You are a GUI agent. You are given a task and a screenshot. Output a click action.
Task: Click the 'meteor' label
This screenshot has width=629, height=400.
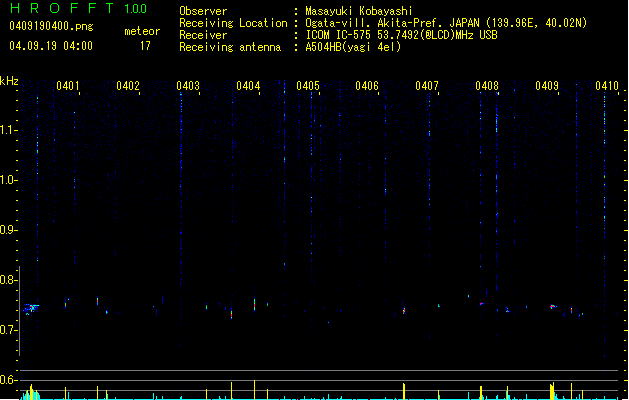tap(142, 31)
